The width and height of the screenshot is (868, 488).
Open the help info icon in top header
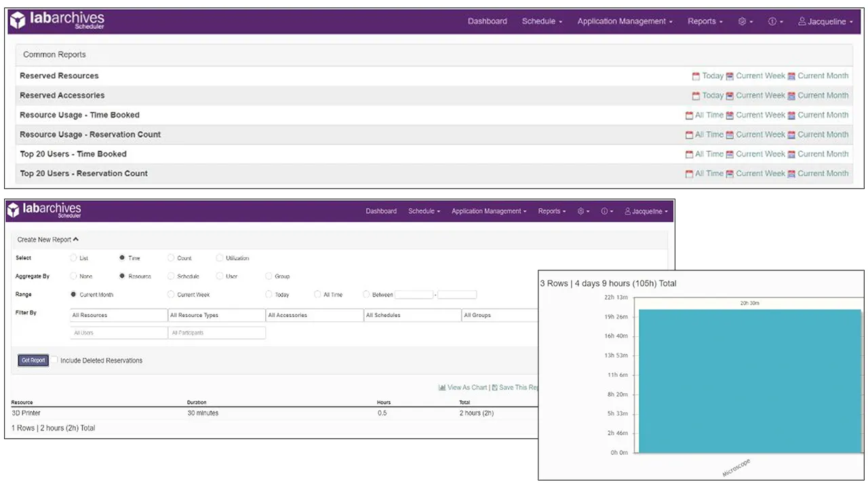(x=774, y=22)
